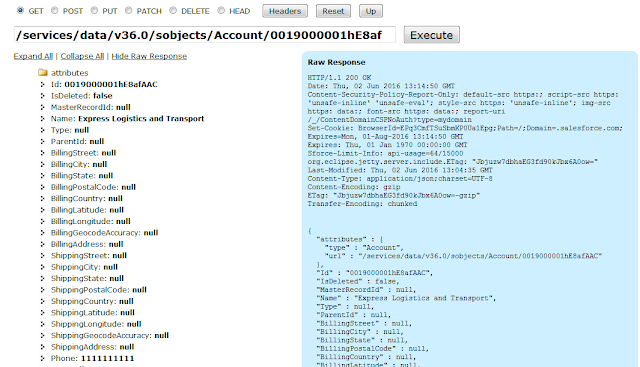This screenshot has width=640, height=367.
Task: Expand arrow beside BillingStreet
Action: (x=42, y=153)
